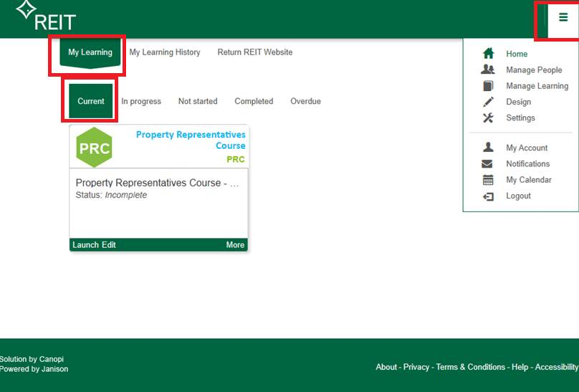Click More on the course card
The width and height of the screenshot is (579, 392).
point(235,244)
